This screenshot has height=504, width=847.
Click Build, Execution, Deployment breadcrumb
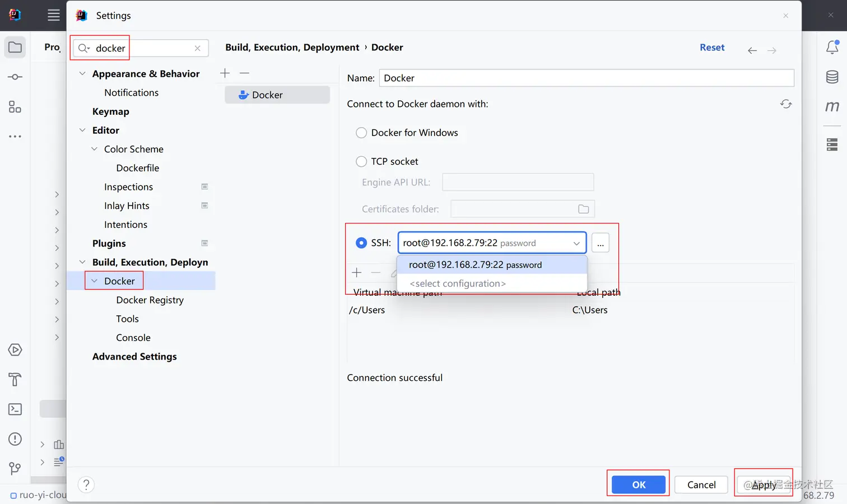coord(292,48)
